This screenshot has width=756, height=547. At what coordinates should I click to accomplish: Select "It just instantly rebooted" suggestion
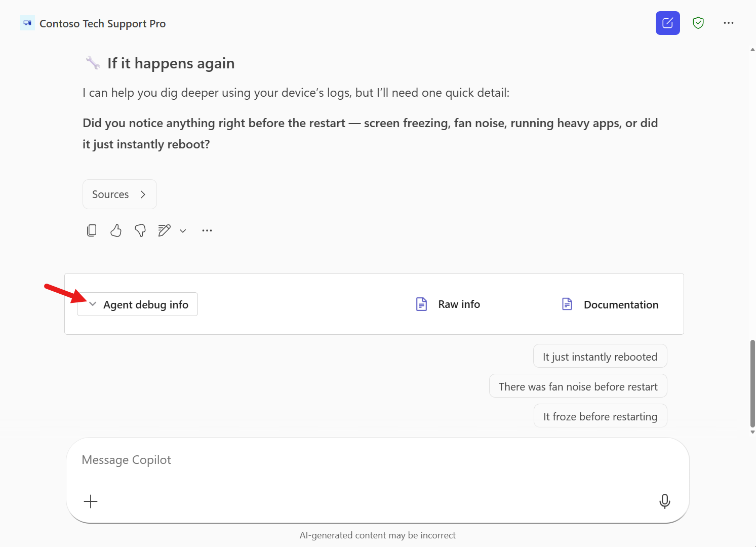[x=600, y=357]
